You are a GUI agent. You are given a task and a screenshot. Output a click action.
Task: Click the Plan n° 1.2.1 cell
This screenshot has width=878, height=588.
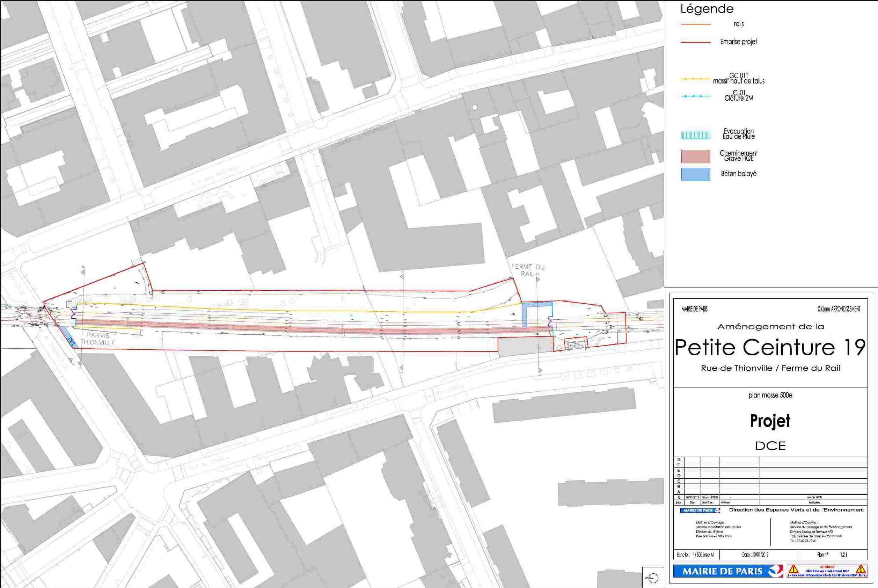[832, 554]
